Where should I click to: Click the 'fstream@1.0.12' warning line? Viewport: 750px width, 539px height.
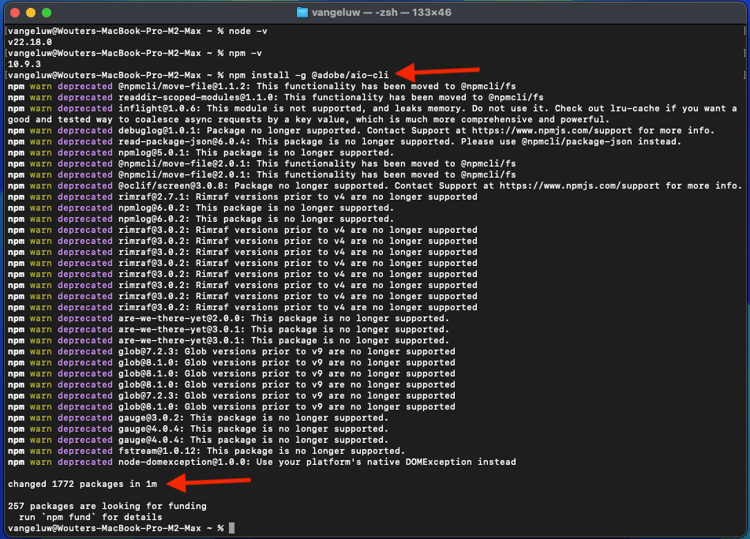(x=206, y=451)
